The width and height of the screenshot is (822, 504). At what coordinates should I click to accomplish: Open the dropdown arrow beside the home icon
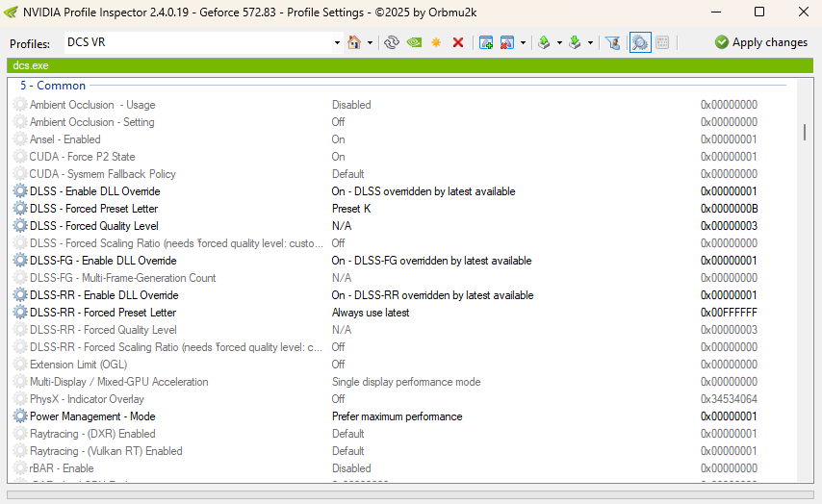click(x=371, y=43)
